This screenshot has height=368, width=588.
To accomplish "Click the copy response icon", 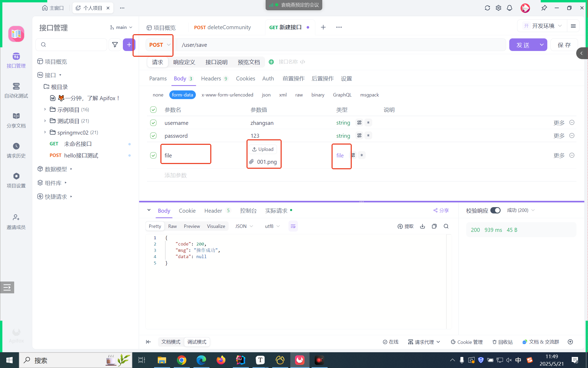I will [434, 226].
